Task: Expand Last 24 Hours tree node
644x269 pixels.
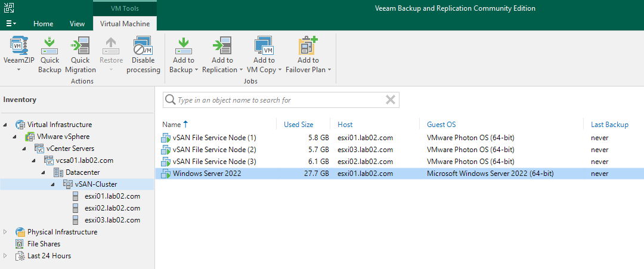Action: [5, 256]
